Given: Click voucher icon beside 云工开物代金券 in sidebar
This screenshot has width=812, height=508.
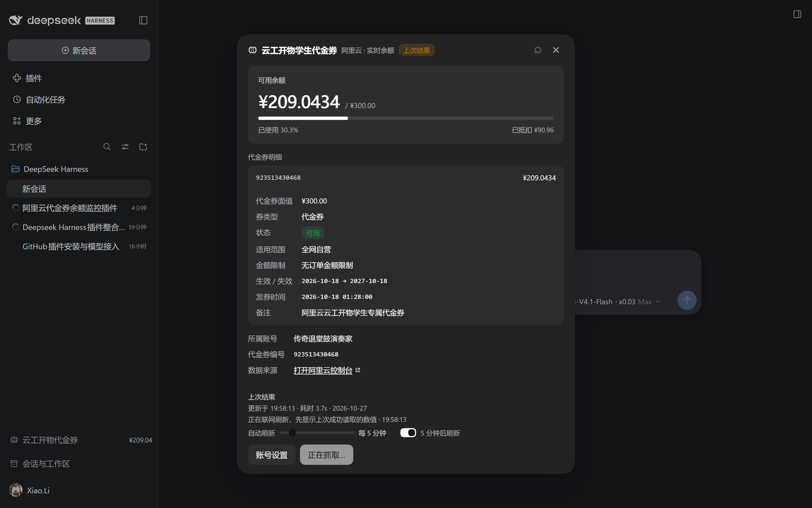Looking at the screenshot, I should (x=14, y=440).
